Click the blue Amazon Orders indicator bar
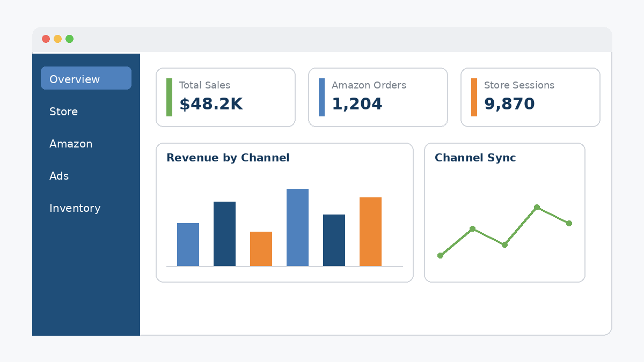This screenshot has height=362, width=644. tap(321, 97)
